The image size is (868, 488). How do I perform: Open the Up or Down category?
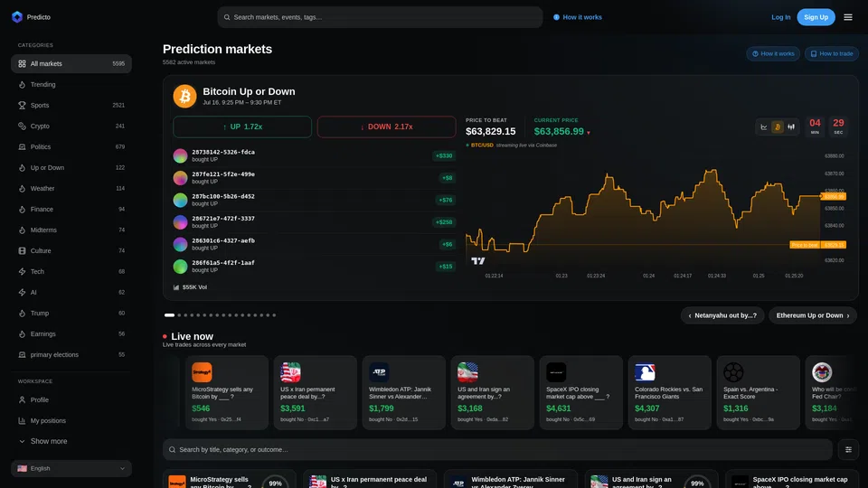tap(71, 168)
